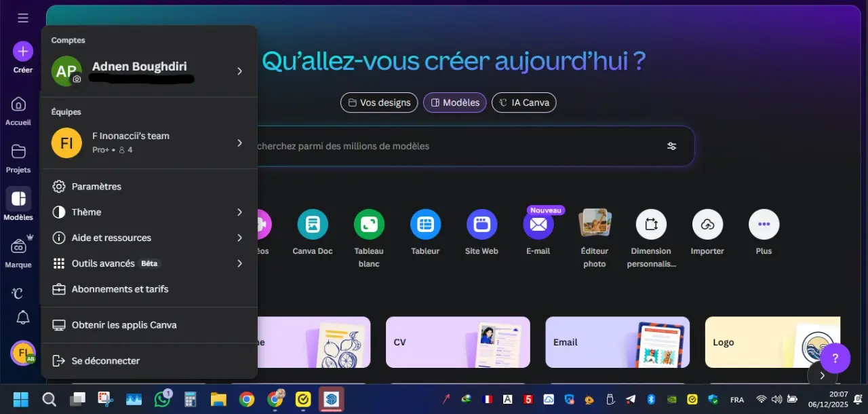Click next arrow on template carousel
This screenshot has height=414, width=868.
[822, 375]
